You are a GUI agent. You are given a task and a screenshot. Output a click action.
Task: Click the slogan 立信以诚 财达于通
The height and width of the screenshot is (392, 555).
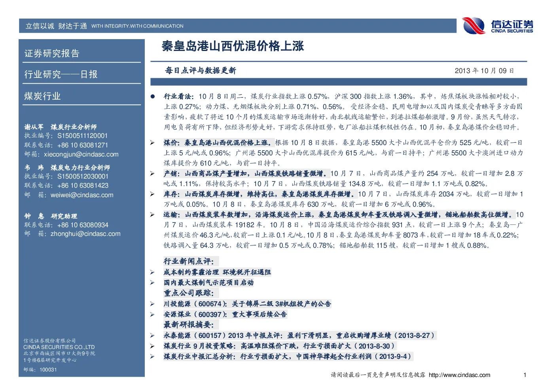tap(56, 26)
